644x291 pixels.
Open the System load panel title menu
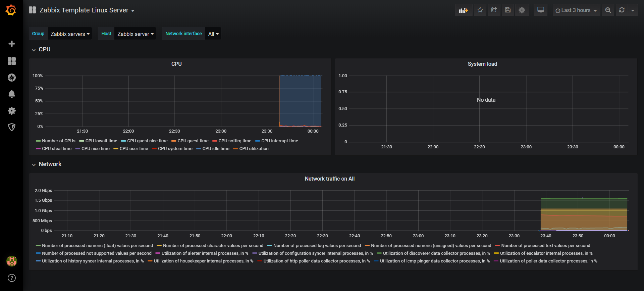pos(482,64)
